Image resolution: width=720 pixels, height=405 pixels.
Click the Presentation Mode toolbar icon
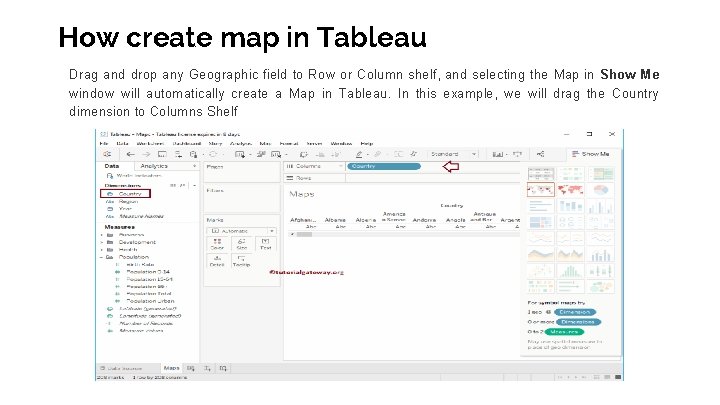(x=518, y=154)
